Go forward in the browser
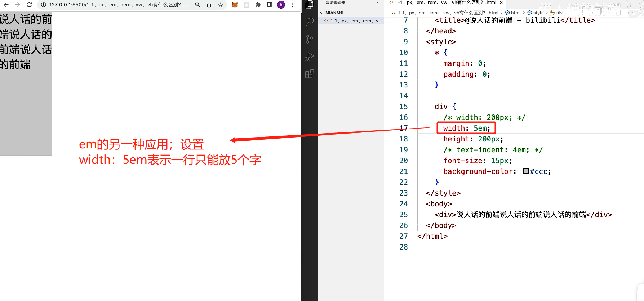The width and height of the screenshot is (644, 301). 18,5
